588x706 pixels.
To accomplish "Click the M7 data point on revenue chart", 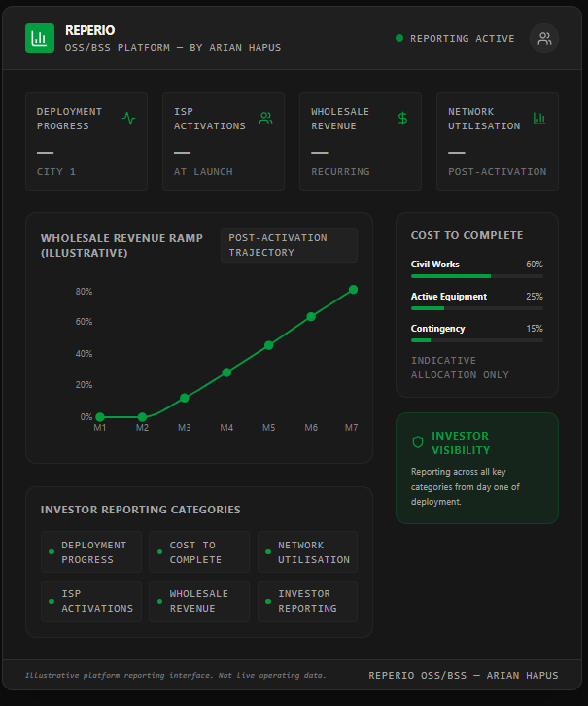I will point(353,290).
